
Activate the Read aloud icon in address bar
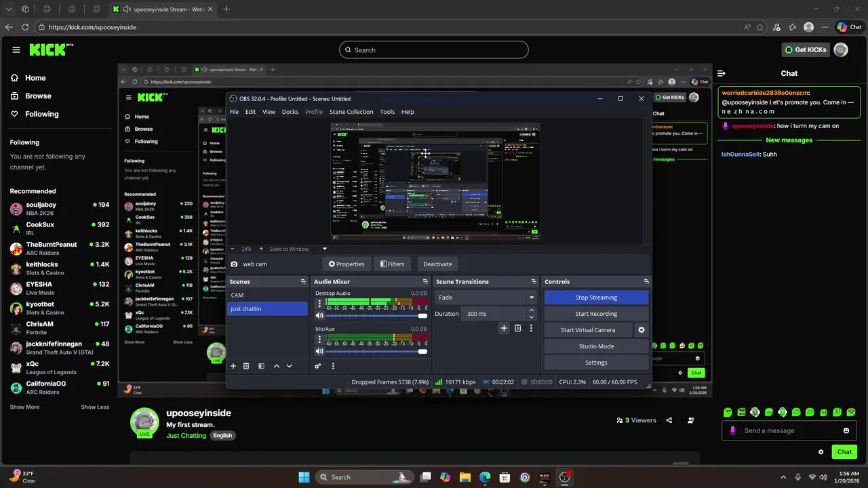747,27
